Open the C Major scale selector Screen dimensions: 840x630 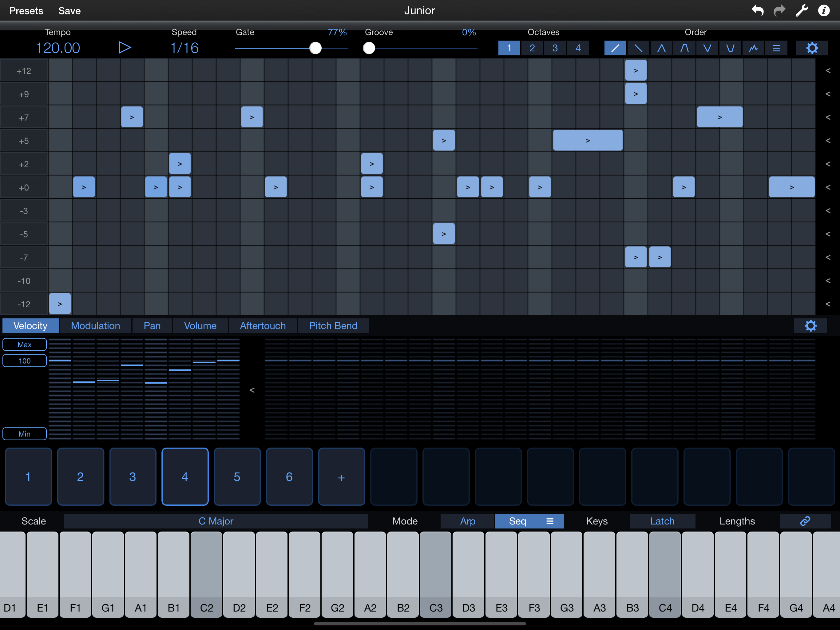pyautogui.click(x=216, y=521)
